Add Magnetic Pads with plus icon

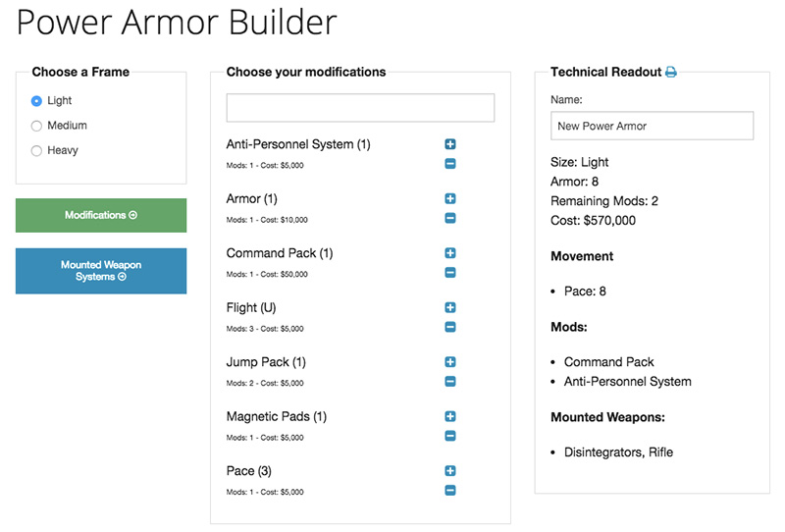point(450,416)
